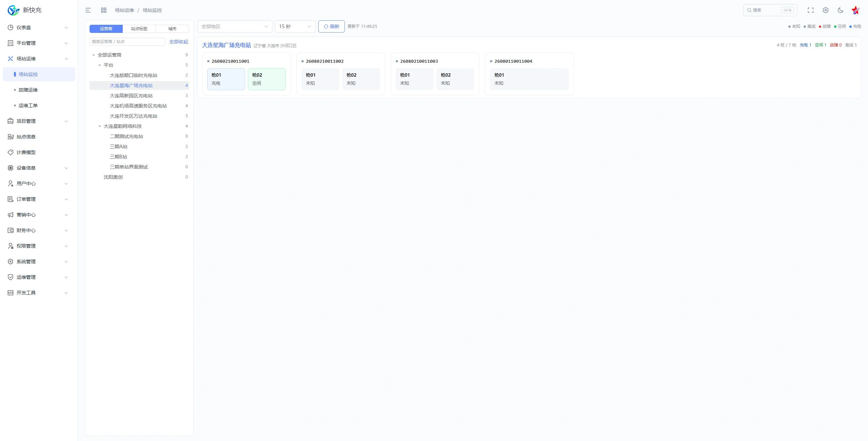Switch to the 站点标签 tab
The width and height of the screenshot is (868, 441).
pyautogui.click(x=139, y=29)
